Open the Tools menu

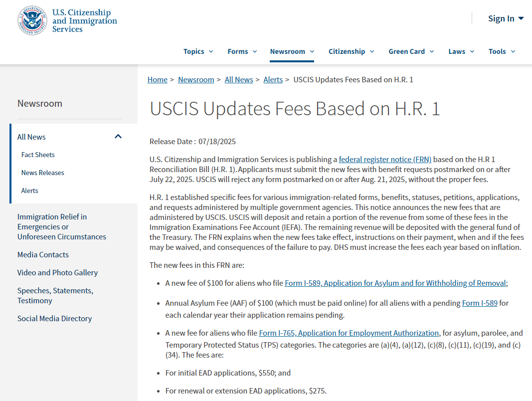point(502,51)
